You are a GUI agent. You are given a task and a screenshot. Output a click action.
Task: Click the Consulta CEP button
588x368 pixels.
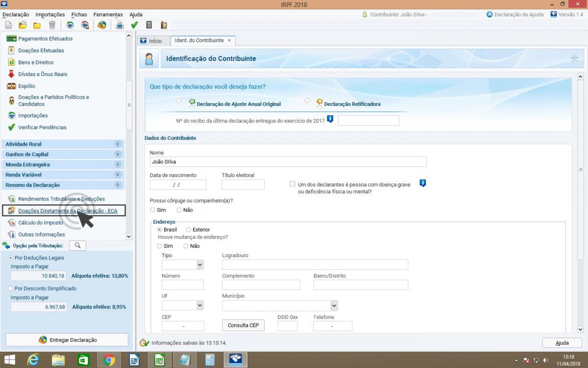[243, 325]
